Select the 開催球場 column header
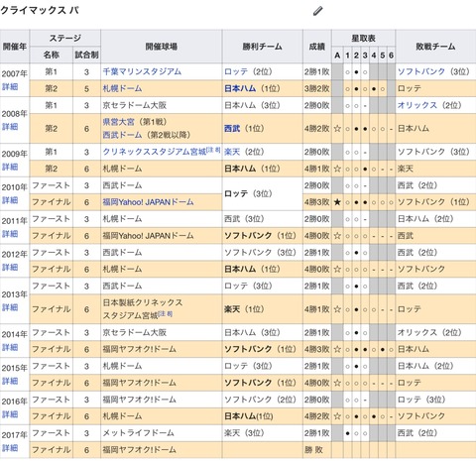The width and height of the screenshot is (476, 461). click(x=162, y=47)
